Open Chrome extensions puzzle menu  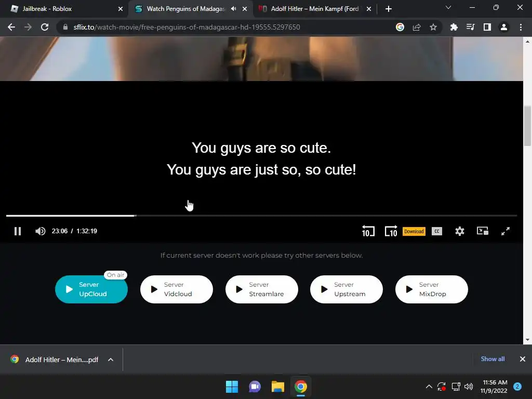[454, 27]
